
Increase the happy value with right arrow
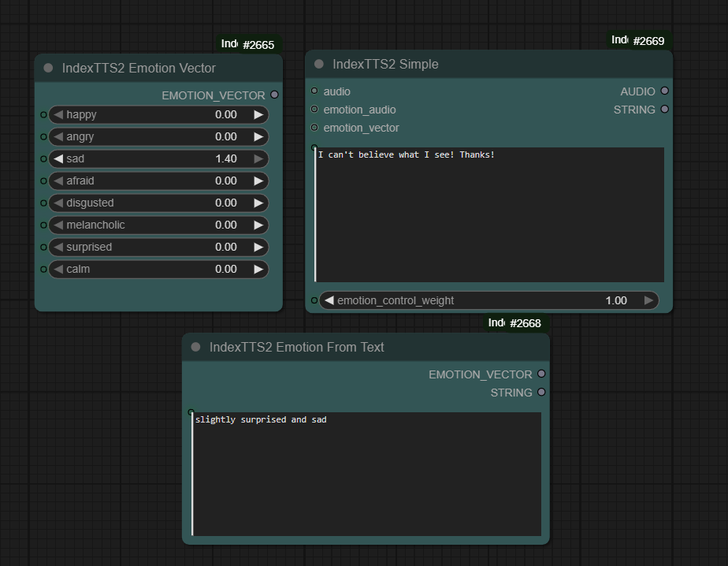point(258,115)
